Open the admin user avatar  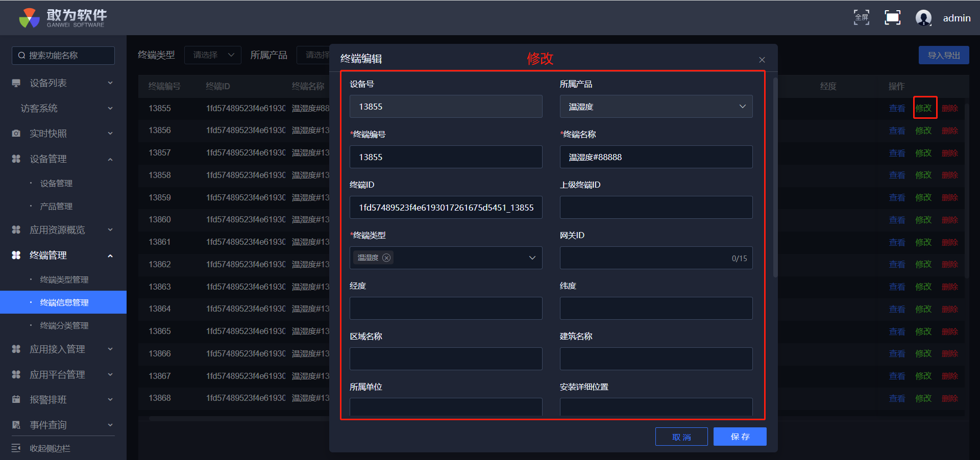tap(923, 18)
